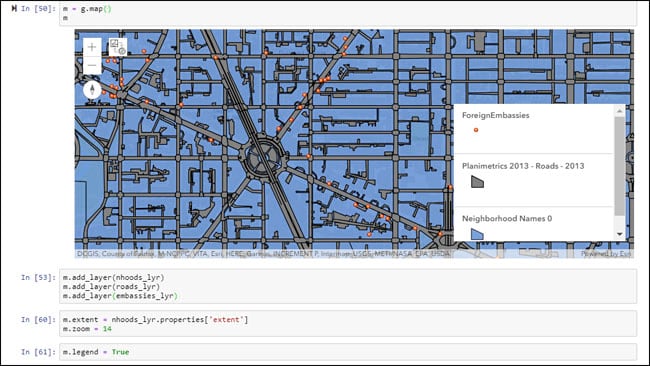Viewport: 650px width, 366px height.
Task: Click the legend scrollbar up arrow
Action: pos(620,111)
